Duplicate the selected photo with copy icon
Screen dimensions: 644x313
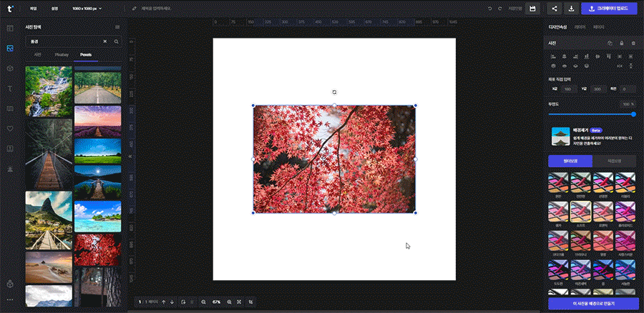(x=610, y=43)
